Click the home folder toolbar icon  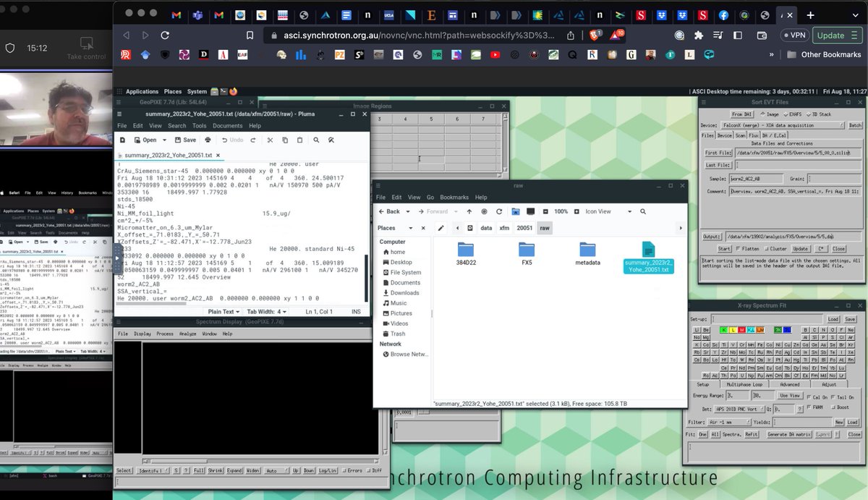pos(515,211)
